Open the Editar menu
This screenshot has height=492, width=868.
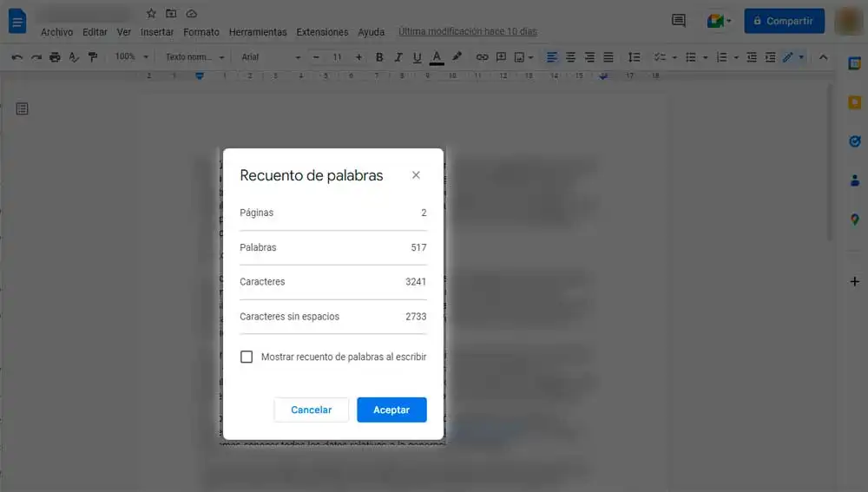[x=95, y=32]
